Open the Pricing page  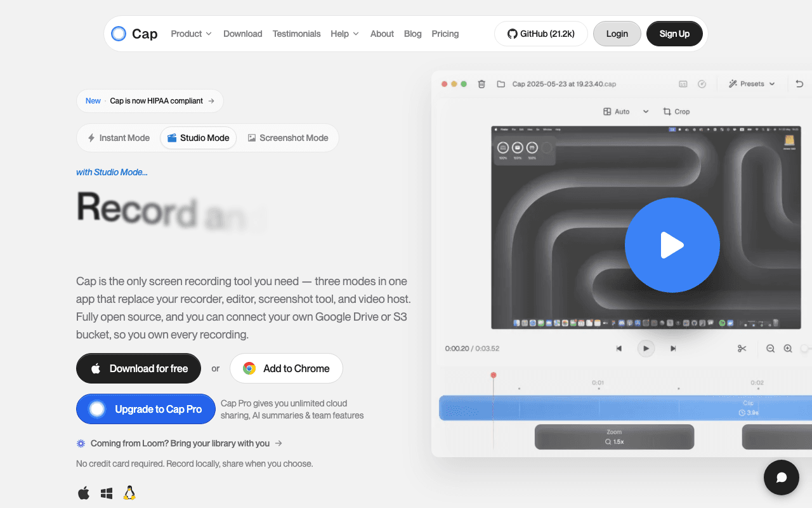[445, 34]
